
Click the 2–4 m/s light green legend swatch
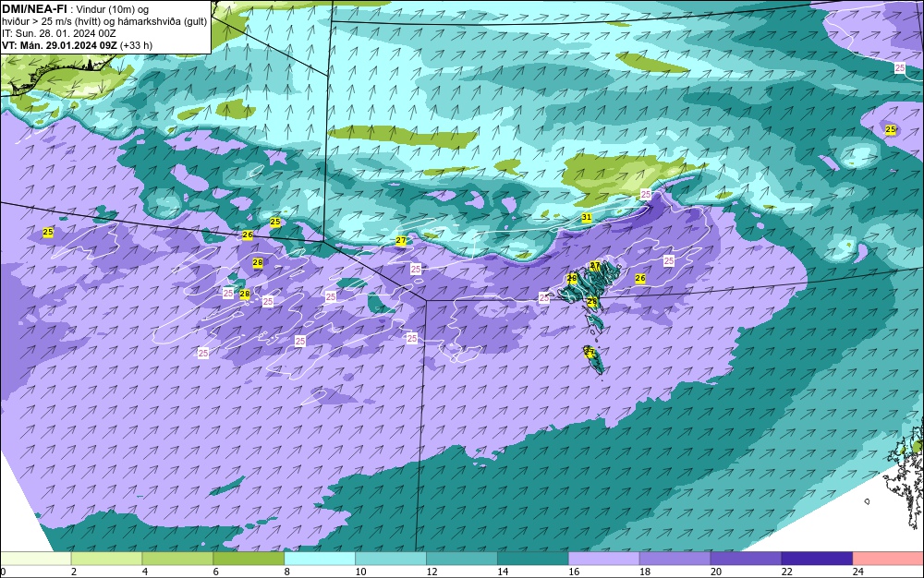[x=106, y=558]
